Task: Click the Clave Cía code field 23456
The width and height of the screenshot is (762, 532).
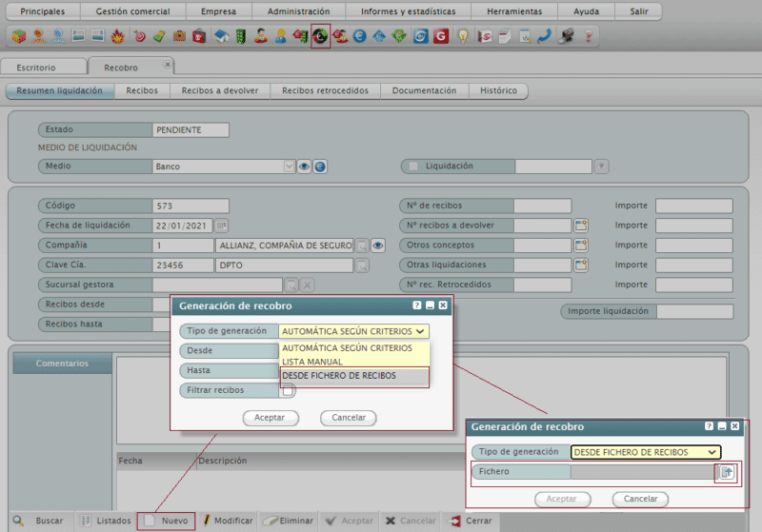Action: (x=183, y=265)
